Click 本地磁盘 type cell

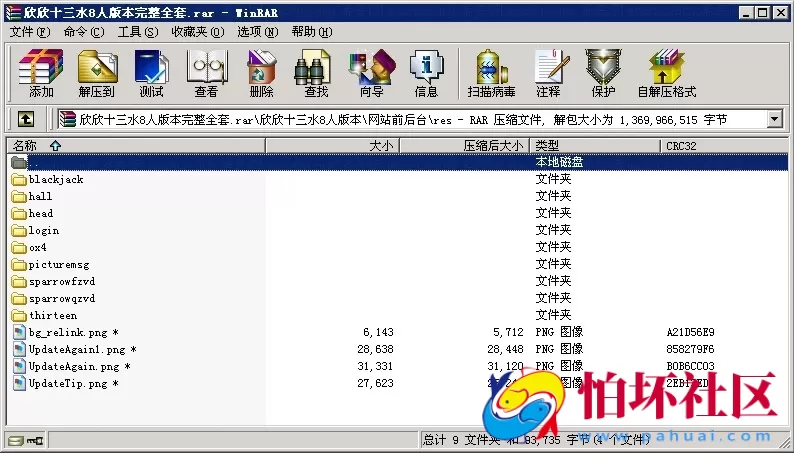[560, 162]
